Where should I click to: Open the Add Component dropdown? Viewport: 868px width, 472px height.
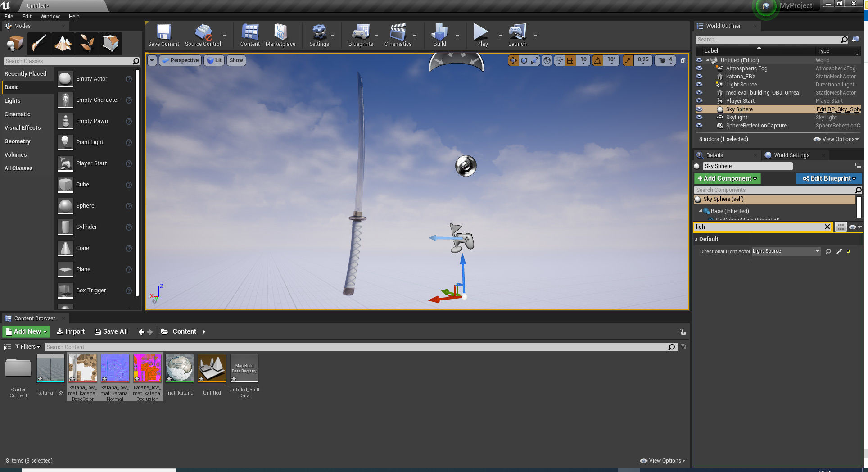click(727, 179)
